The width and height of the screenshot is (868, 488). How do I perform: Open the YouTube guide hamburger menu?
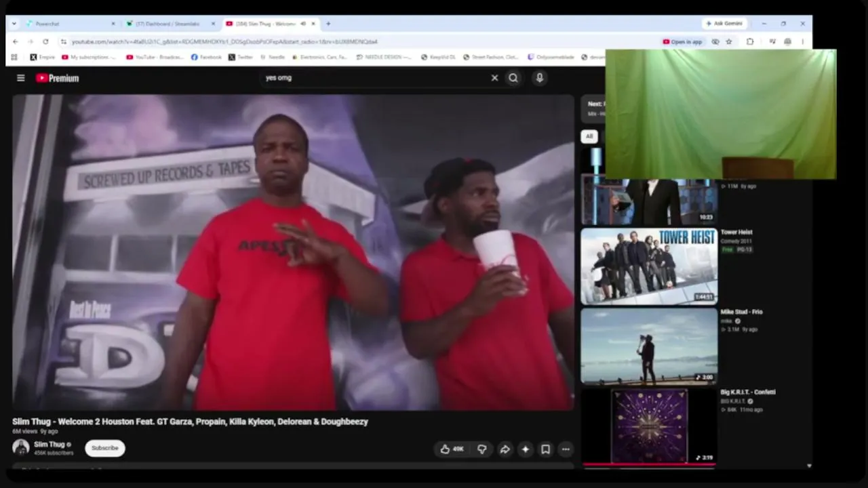click(x=21, y=78)
